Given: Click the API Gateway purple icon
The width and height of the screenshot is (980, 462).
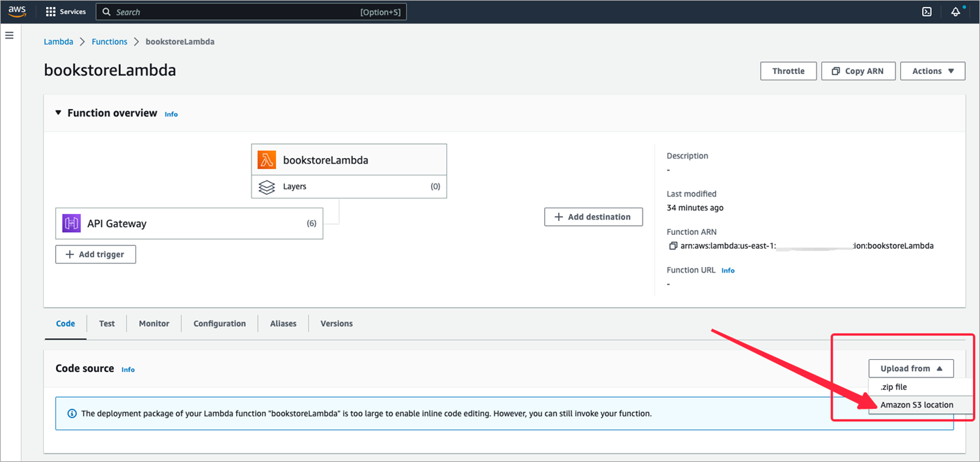Looking at the screenshot, I should pyautogui.click(x=71, y=224).
